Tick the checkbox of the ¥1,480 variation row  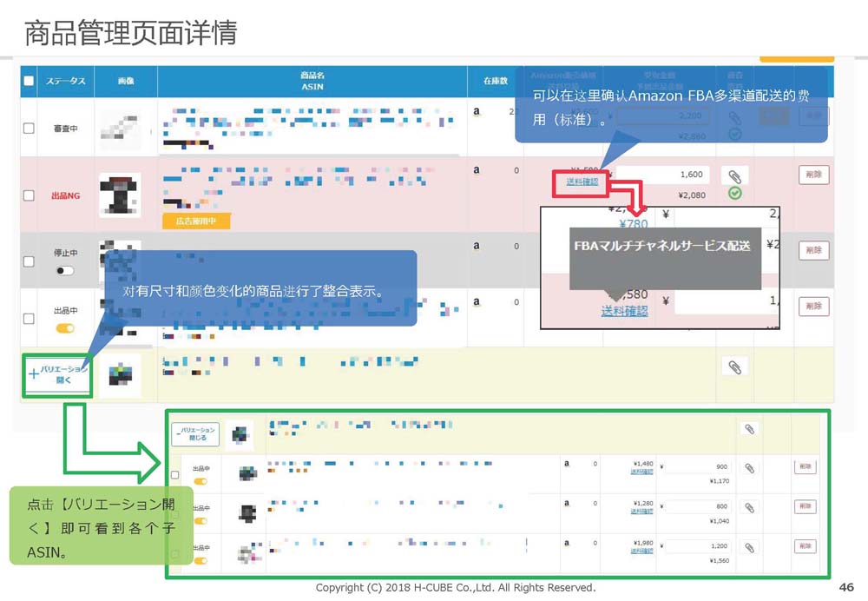click(175, 475)
